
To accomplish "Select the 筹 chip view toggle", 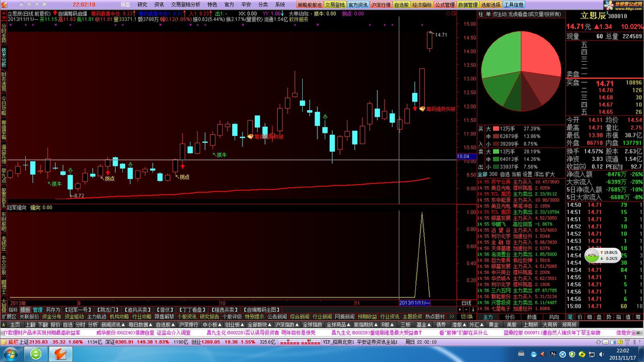I will pos(638,317).
